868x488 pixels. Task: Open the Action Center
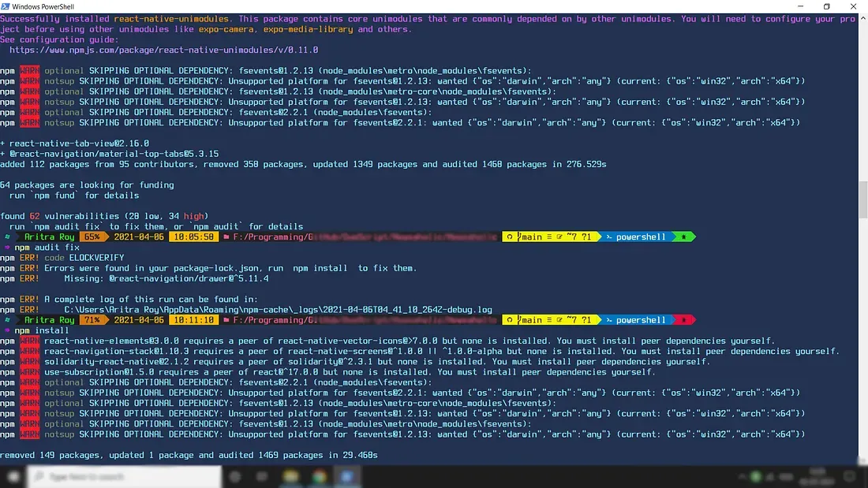tap(849, 476)
